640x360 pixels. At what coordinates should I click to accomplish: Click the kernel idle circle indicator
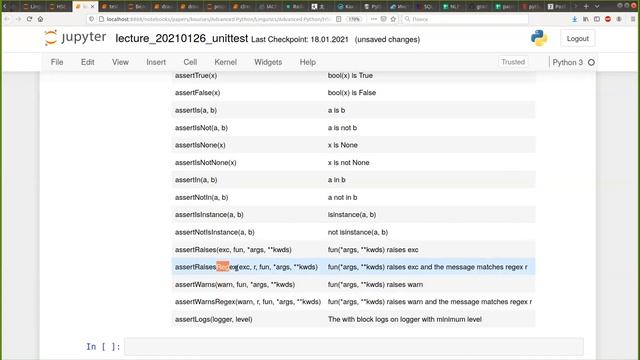pos(591,62)
